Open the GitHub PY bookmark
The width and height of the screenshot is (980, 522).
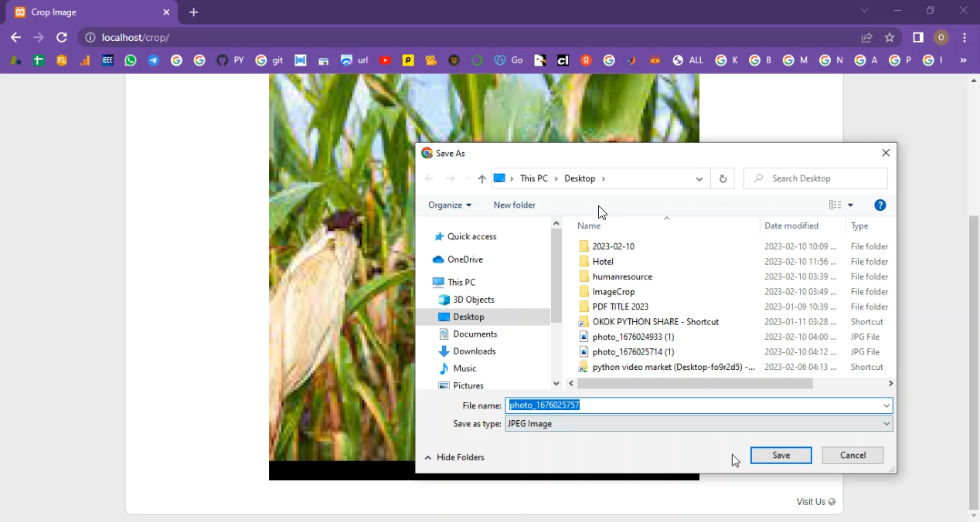[230, 60]
